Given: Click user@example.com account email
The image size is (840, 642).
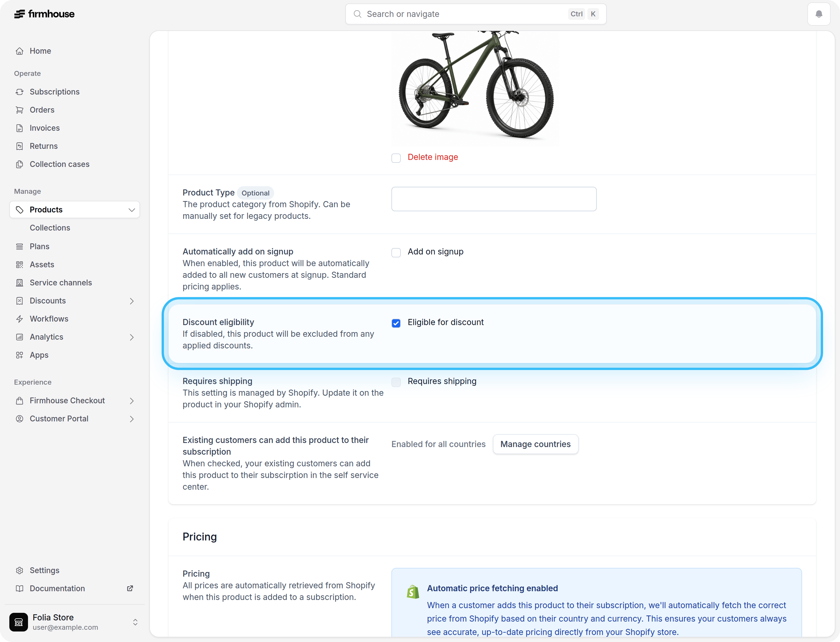Looking at the screenshot, I should pyautogui.click(x=65, y=627).
